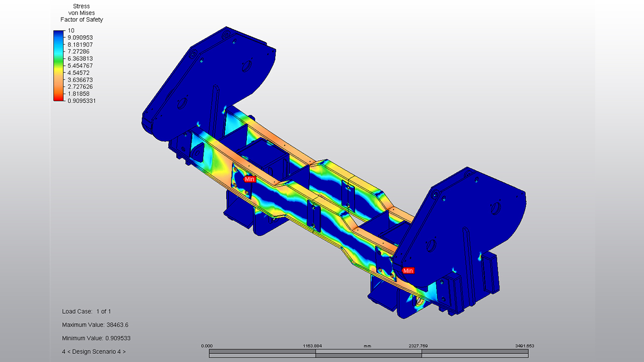This screenshot has width=644, height=362.
Task: Click scale ruler value 3491.653
Action: (x=524, y=346)
